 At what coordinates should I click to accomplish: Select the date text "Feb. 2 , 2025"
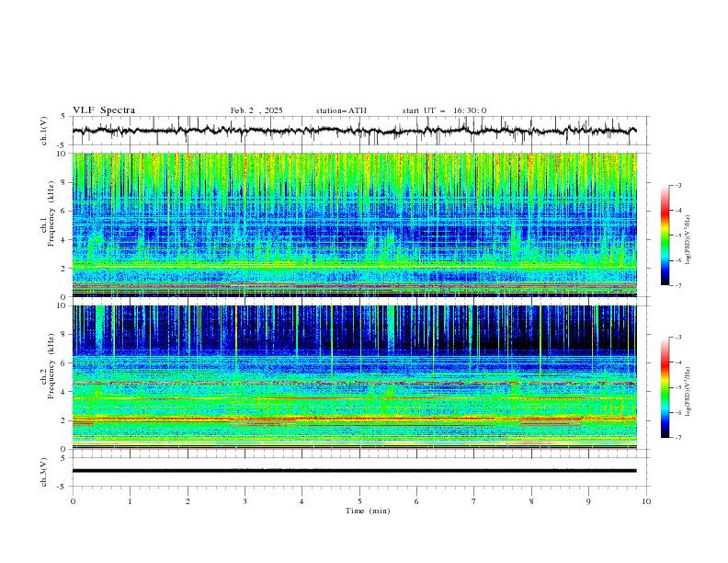pyautogui.click(x=256, y=110)
